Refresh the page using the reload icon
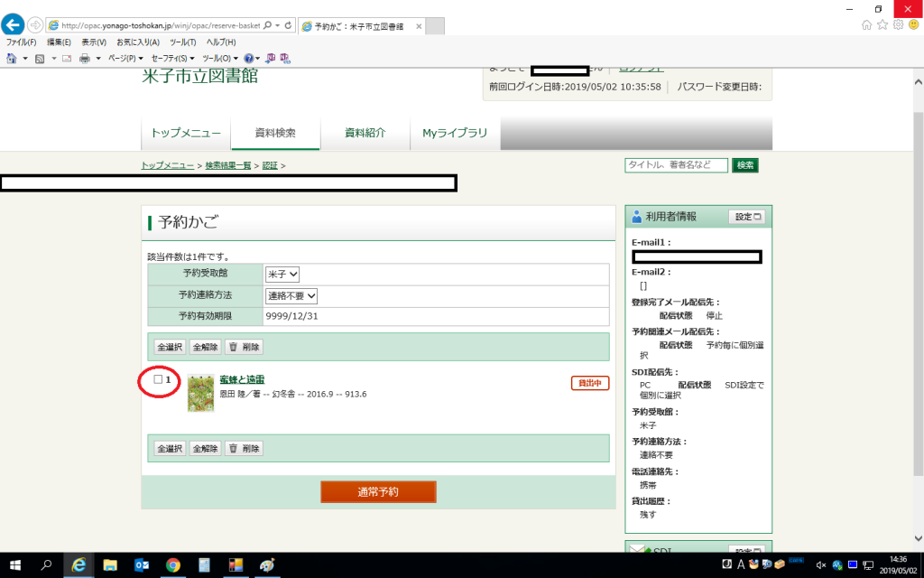This screenshot has width=924, height=578. click(x=288, y=25)
